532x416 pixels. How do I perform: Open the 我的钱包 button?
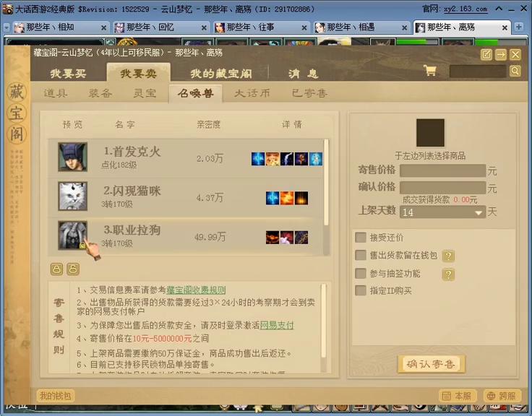coord(56,396)
